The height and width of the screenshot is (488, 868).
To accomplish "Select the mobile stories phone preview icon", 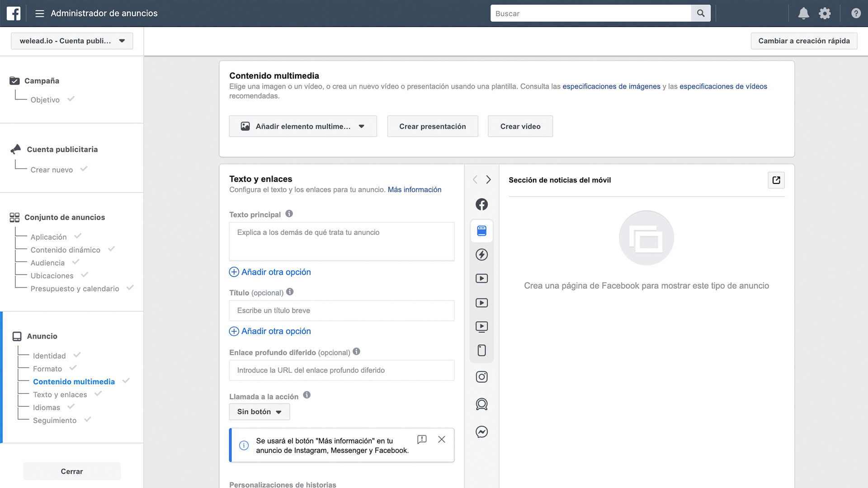I will point(482,351).
